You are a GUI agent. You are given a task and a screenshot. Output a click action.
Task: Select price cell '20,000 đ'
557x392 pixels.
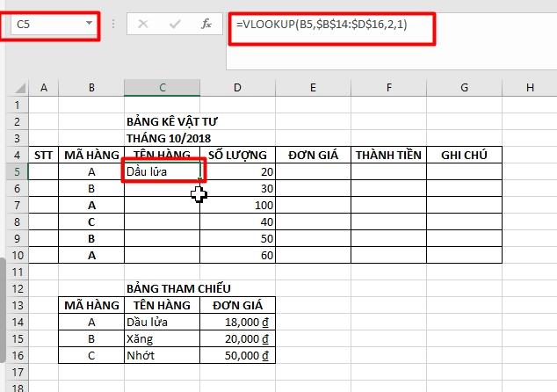point(237,339)
